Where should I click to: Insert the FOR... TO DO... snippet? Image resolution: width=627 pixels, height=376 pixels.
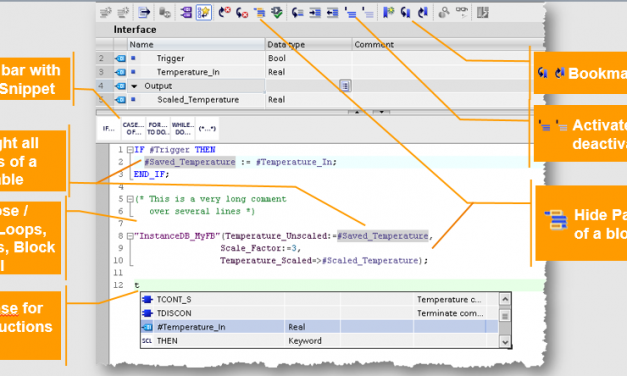point(158,128)
